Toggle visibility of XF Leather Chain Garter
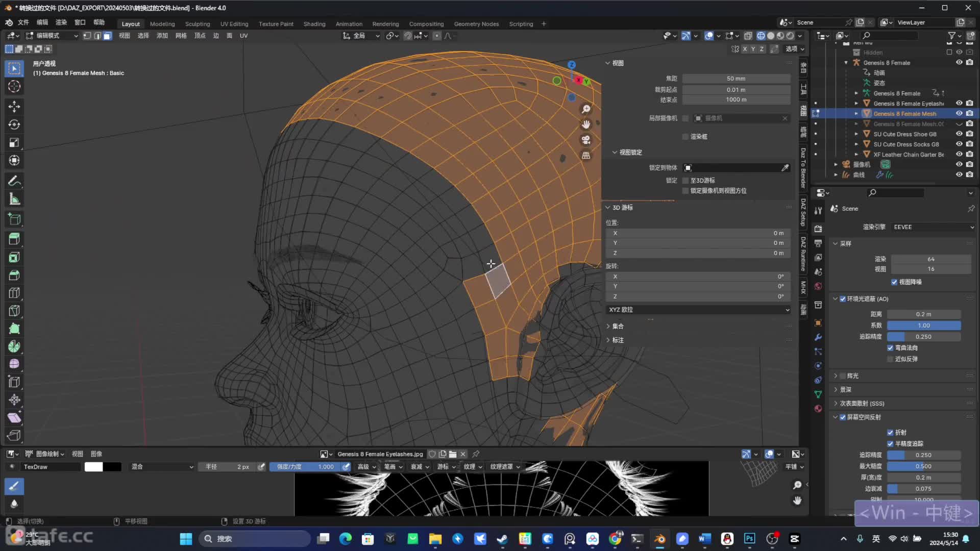 [x=959, y=154]
